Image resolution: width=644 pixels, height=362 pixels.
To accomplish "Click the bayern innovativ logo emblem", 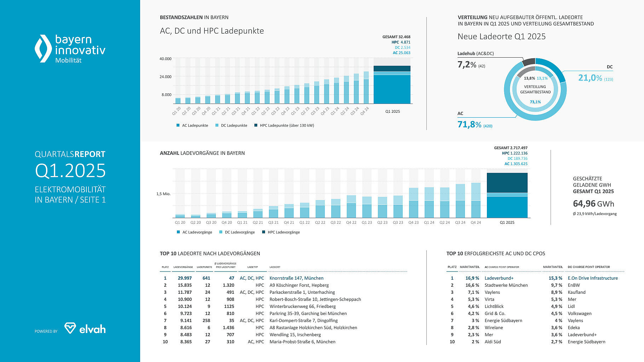I will pos(43,48).
